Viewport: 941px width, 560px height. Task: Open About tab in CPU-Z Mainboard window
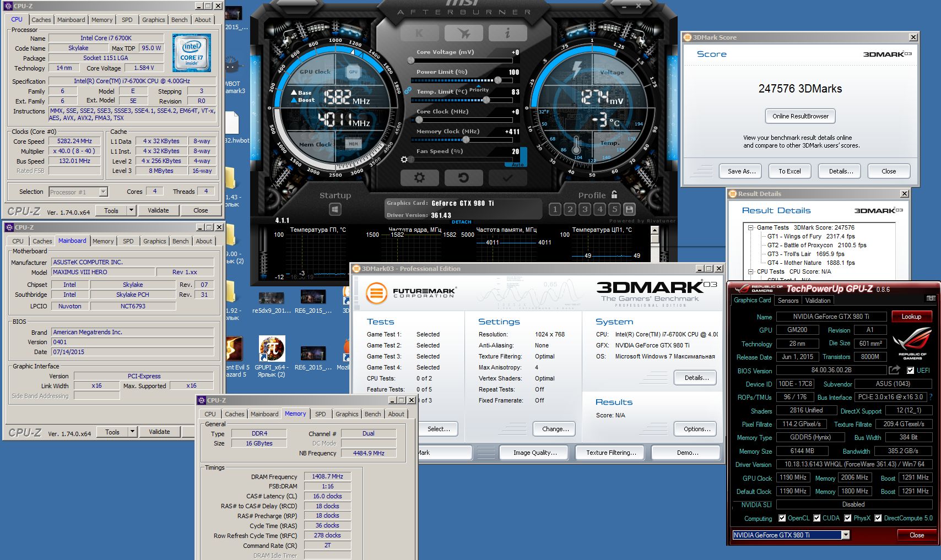click(x=204, y=241)
